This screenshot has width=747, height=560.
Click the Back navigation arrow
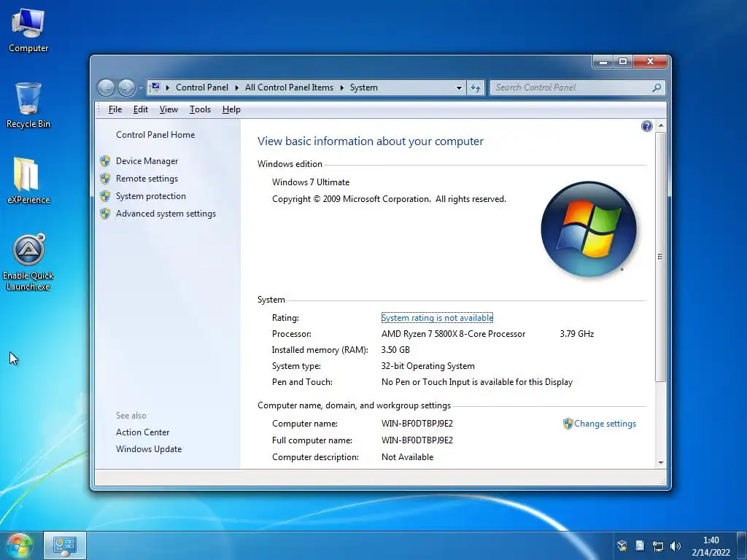pos(107,87)
